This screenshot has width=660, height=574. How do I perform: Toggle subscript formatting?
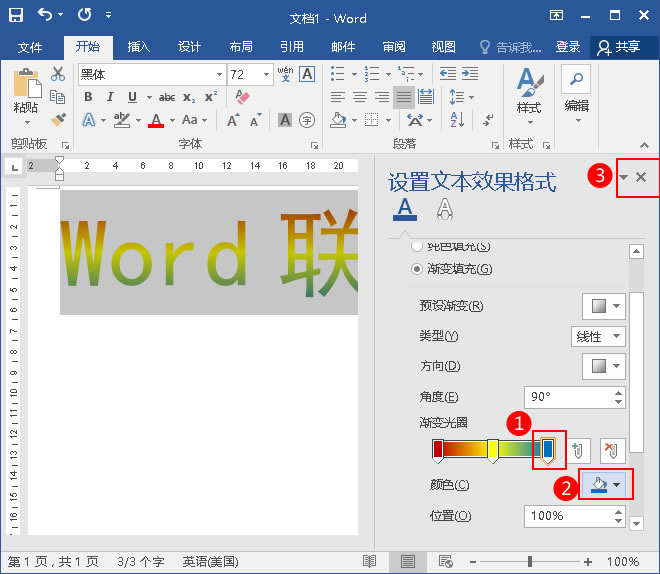click(x=189, y=98)
